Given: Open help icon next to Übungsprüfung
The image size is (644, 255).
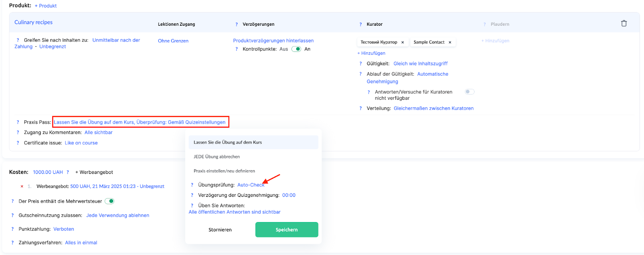Looking at the screenshot, I should pyautogui.click(x=192, y=185).
